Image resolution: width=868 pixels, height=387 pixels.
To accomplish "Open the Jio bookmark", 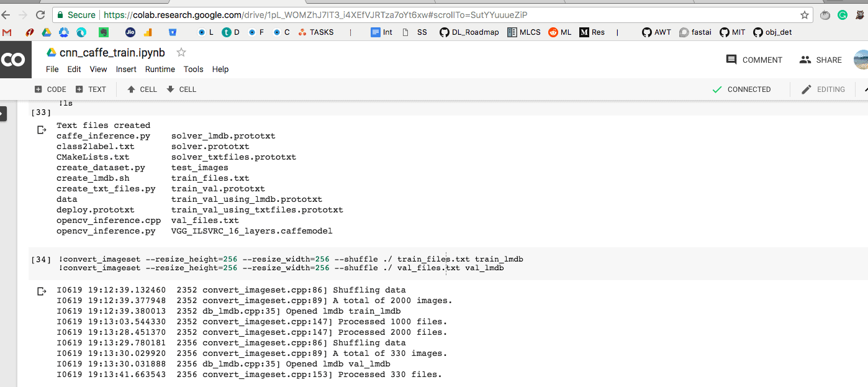I will (x=130, y=32).
